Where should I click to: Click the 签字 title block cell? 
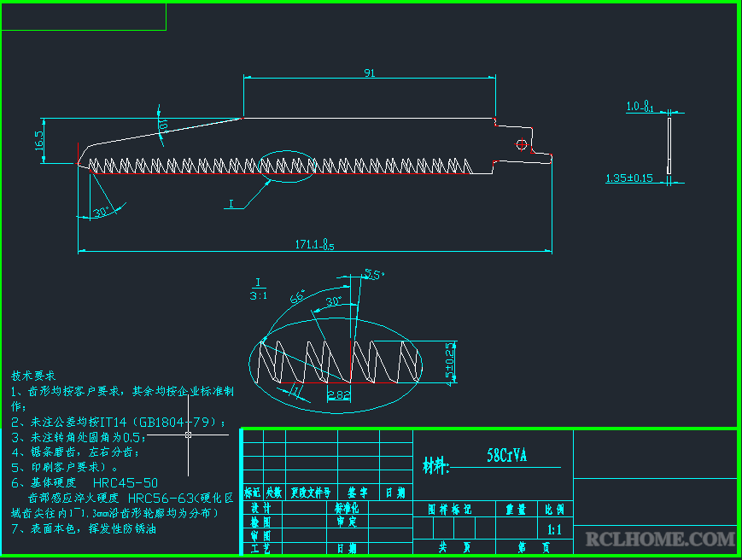pos(358,493)
